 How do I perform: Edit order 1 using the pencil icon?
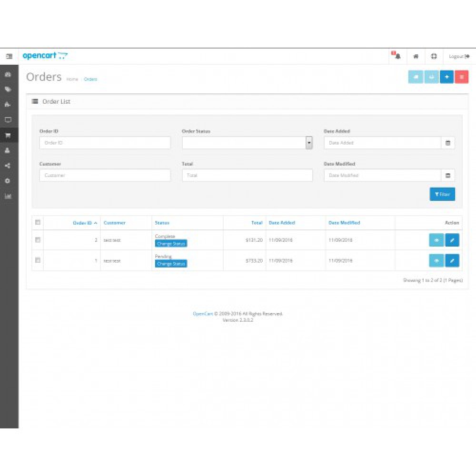pos(452,260)
